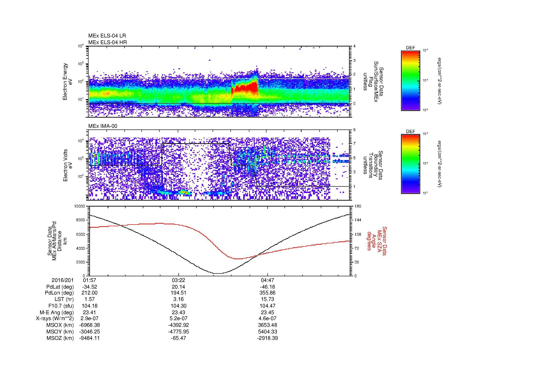Click the PdLat value '-34.52'
Viewport: 555px width, 392px height.
(x=89, y=287)
